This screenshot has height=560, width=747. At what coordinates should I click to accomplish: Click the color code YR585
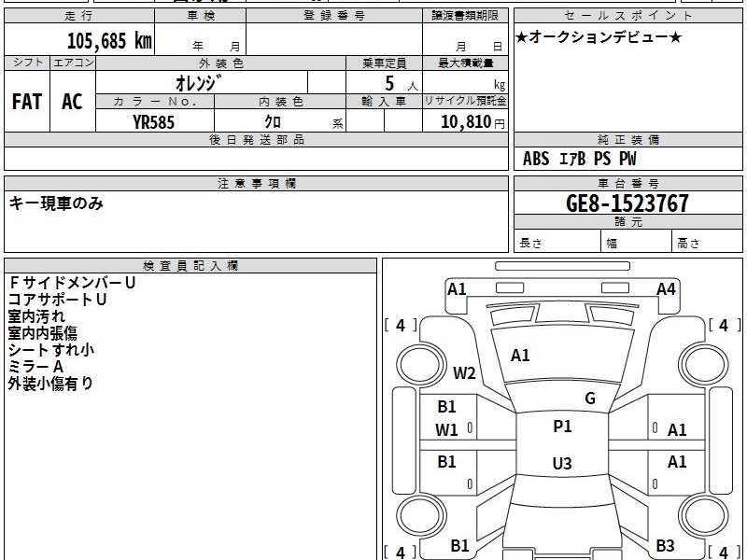(153, 122)
